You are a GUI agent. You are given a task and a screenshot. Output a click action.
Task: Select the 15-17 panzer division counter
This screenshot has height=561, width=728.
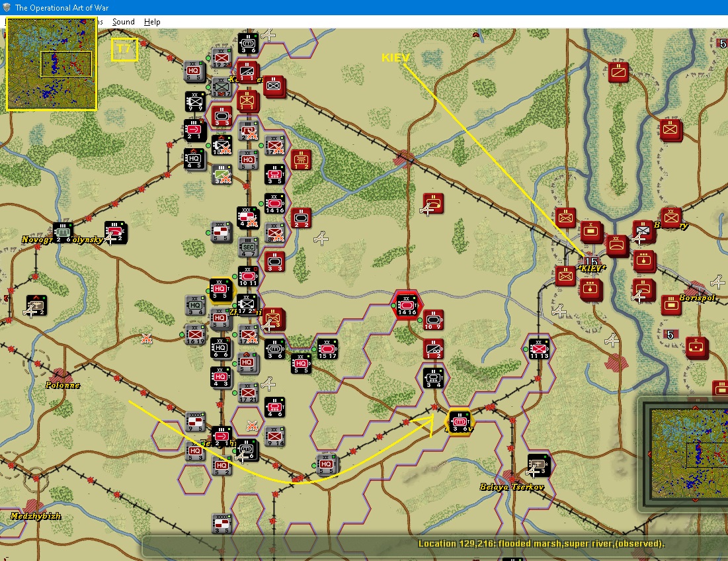[327, 349]
